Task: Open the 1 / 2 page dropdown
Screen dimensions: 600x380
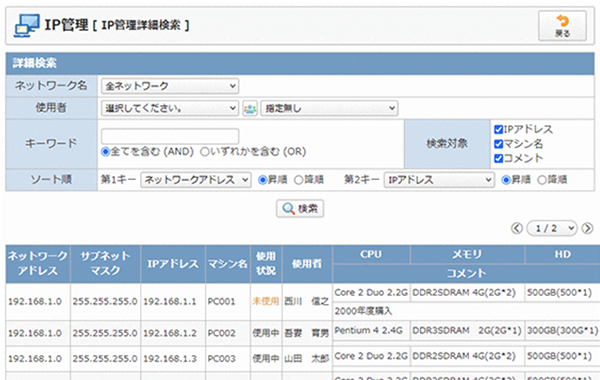Action: [552, 228]
